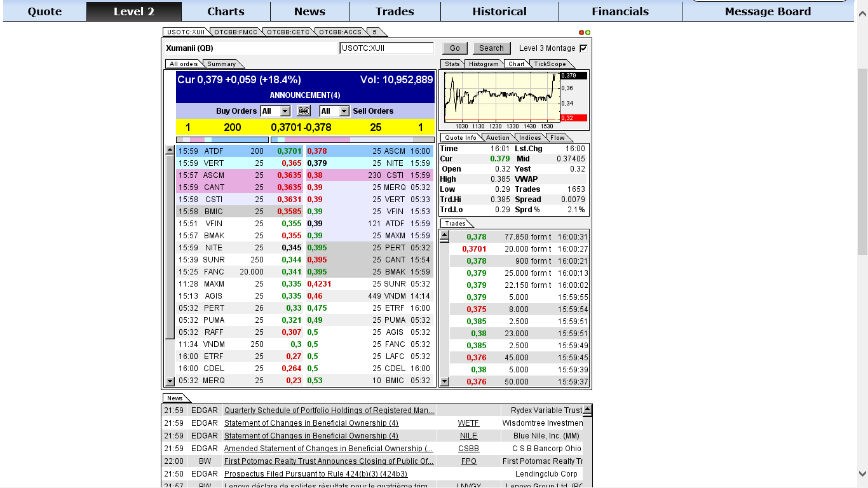Image resolution: width=868 pixels, height=488 pixels.
Task: Open the Quote page in top navigation
Action: (x=45, y=11)
